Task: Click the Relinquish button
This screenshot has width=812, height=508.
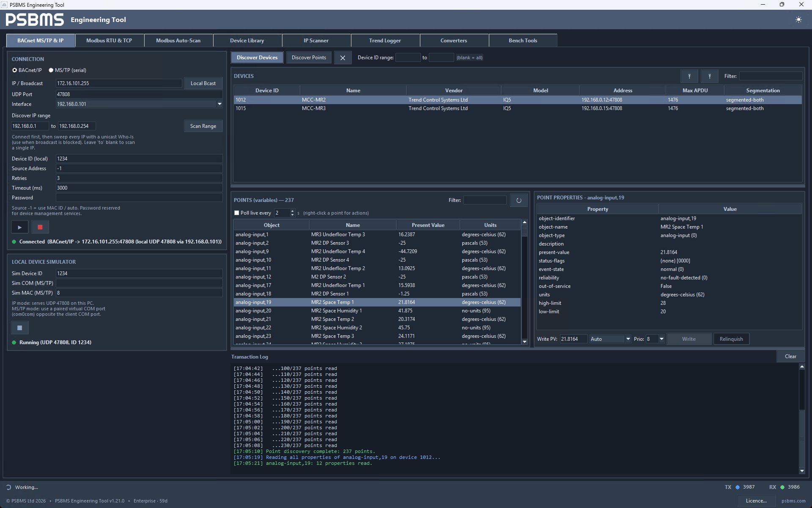Action: coord(731,339)
